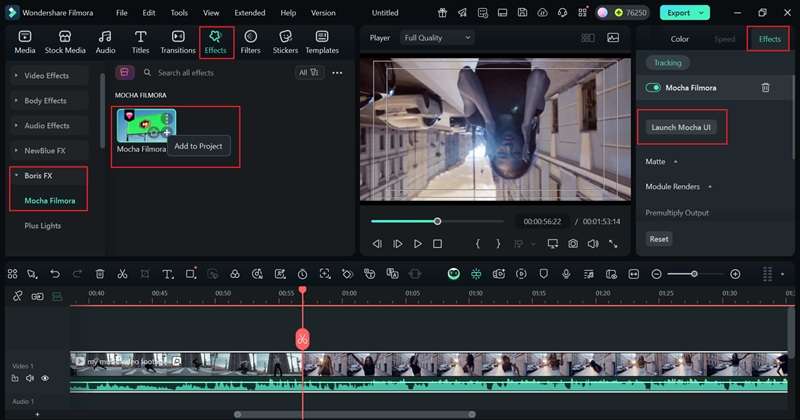Image resolution: width=800 pixels, height=420 pixels.
Task: Click the green AI assistant icon
Action: point(454,274)
